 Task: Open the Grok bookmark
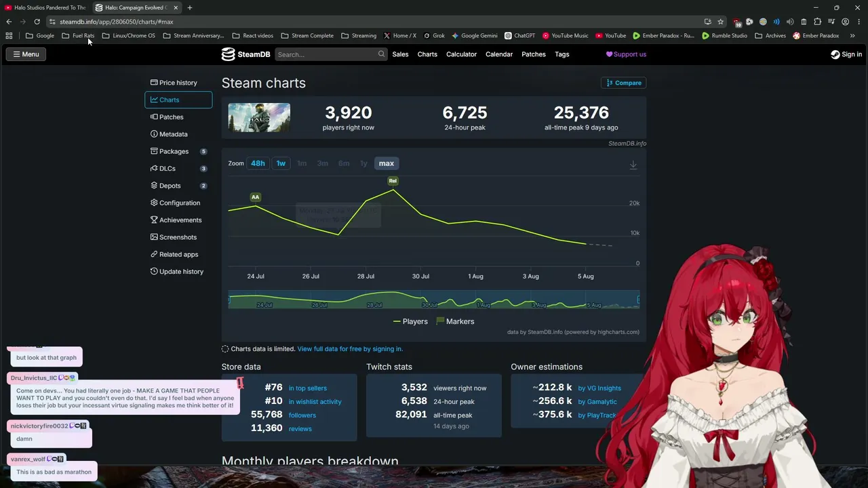point(434,35)
